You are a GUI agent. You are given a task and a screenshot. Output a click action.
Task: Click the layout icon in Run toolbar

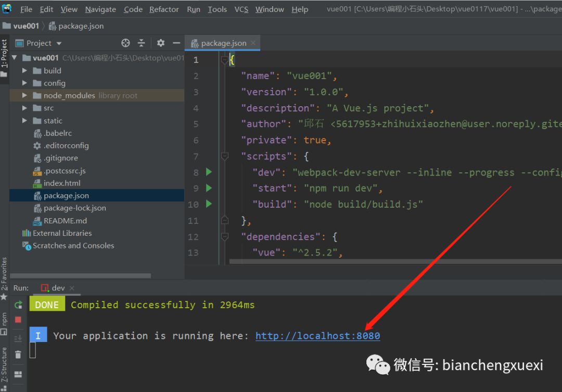(x=18, y=374)
